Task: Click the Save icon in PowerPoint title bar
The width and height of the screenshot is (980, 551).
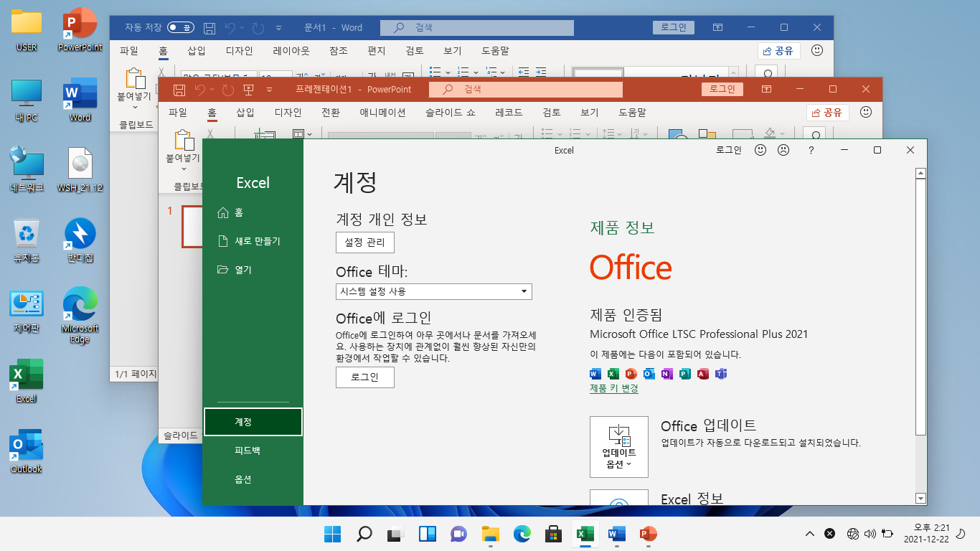Action: click(x=179, y=89)
